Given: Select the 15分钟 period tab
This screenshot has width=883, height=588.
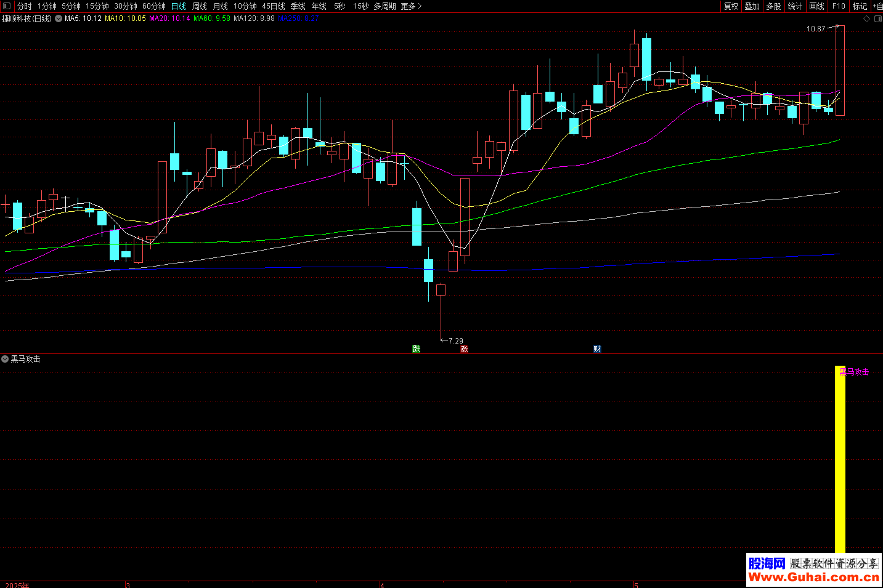Looking at the screenshot, I should (x=97, y=6).
